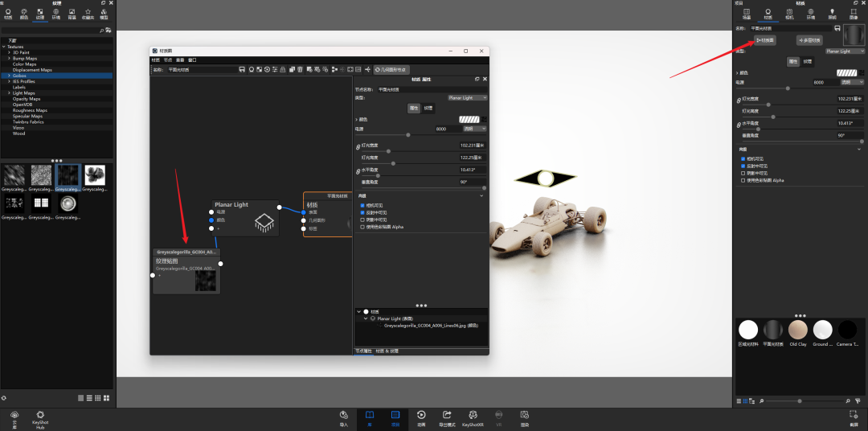Click the texture map node in graph
868x431 pixels.
click(x=187, y=271)
